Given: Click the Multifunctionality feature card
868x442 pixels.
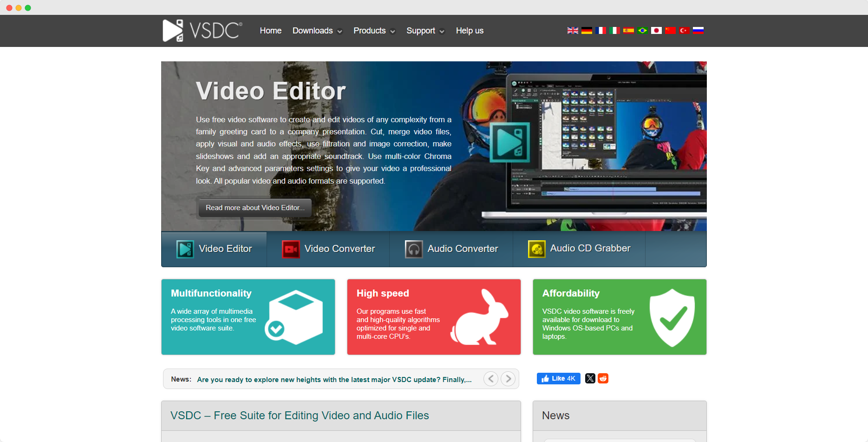Looking at the screenshot, I should (248, 317).
